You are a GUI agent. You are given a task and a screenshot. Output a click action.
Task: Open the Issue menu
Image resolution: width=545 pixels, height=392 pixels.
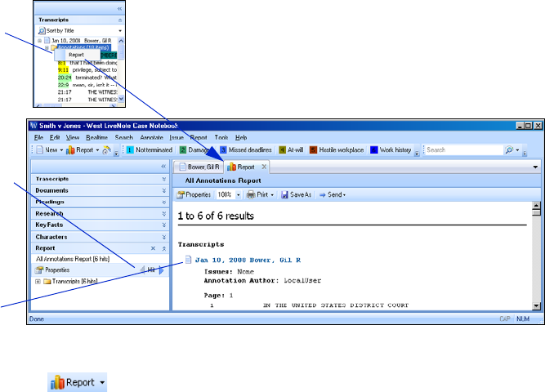pyautogui.click(x=176, y=137)
